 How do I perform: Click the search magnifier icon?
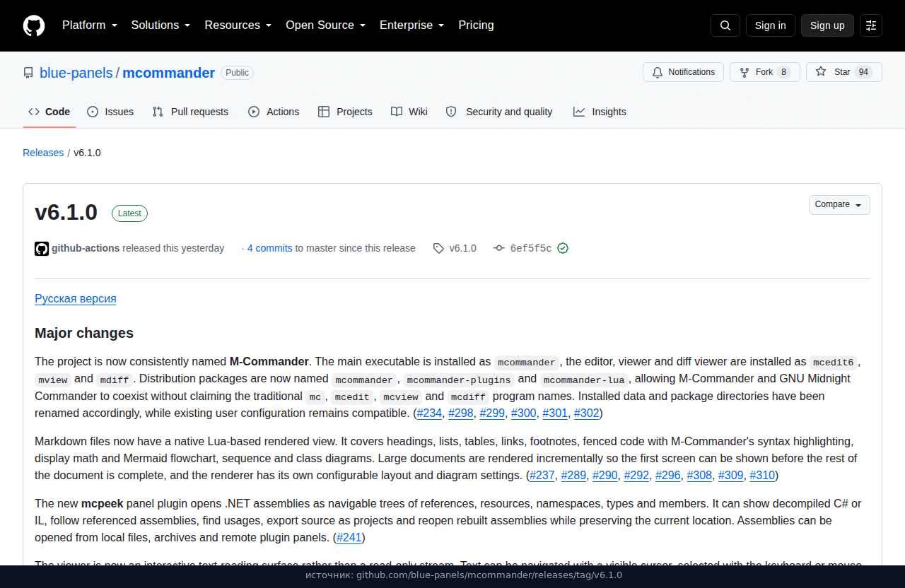pyautogui.click(x=725, y=25)
